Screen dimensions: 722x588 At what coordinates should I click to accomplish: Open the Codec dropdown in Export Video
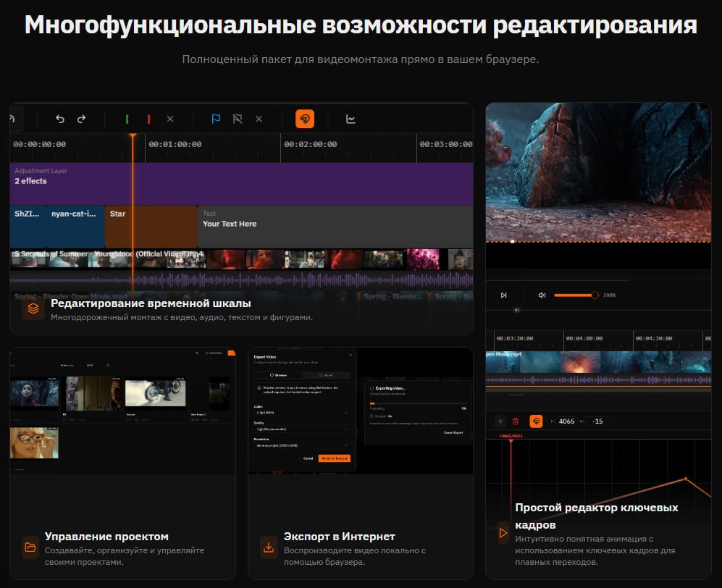tap(301, 412)
